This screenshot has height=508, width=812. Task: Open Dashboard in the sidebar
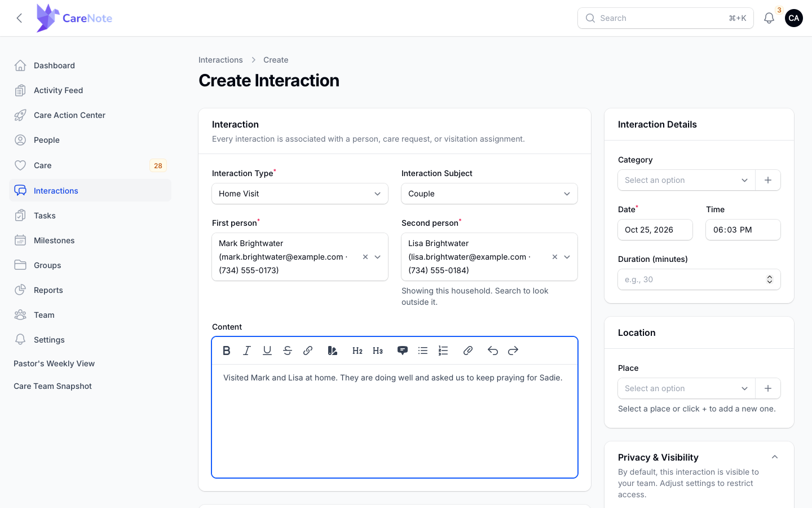[x=90, y=65]
